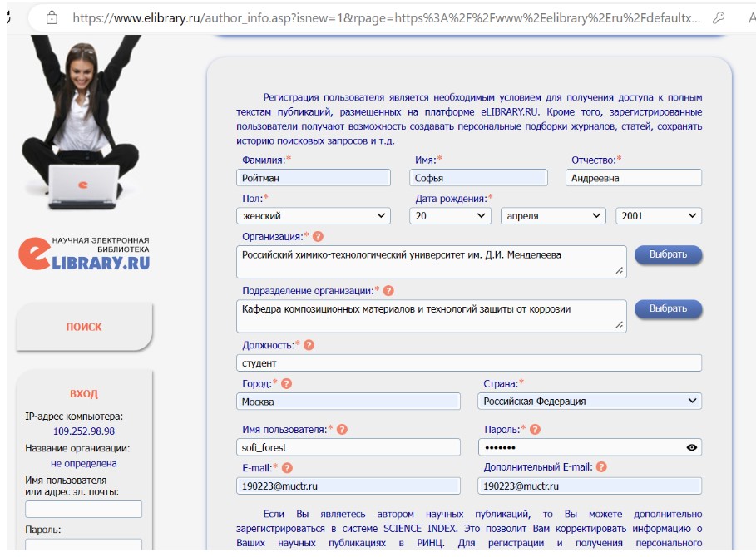Viewport: 756px width, 557px height.
Task: Click the Фамилия input field
Action: tap(313, 178)
